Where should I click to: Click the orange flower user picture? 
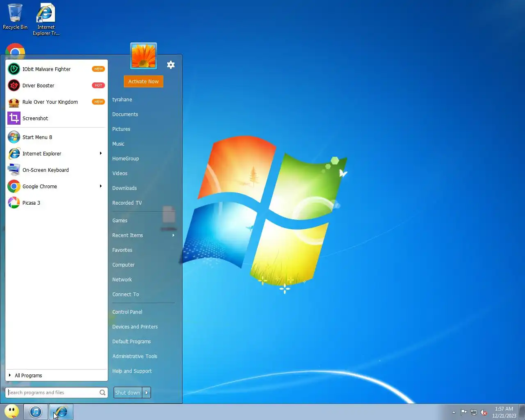pyautogui.click(x=144, y=56)
